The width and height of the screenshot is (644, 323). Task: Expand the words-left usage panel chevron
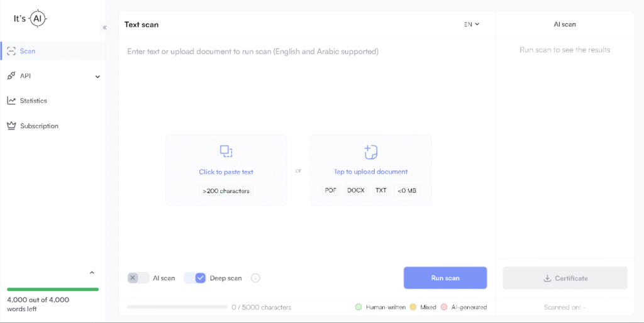pos(92,273)
